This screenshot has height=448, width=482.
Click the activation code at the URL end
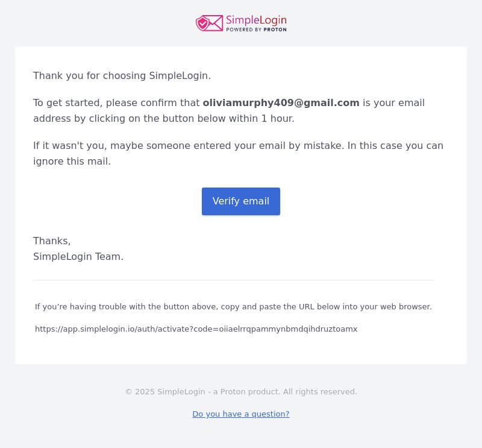288,329
